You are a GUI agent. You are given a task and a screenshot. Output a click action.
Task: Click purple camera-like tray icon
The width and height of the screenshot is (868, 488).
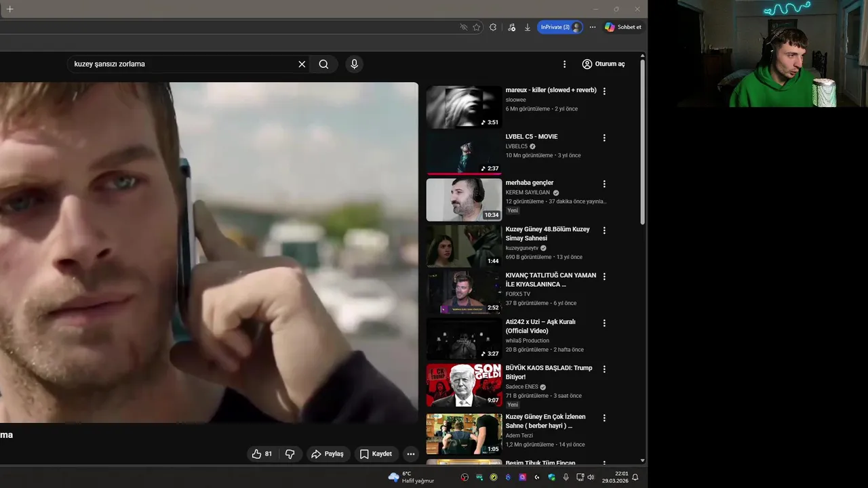click(x=522, y=477)
